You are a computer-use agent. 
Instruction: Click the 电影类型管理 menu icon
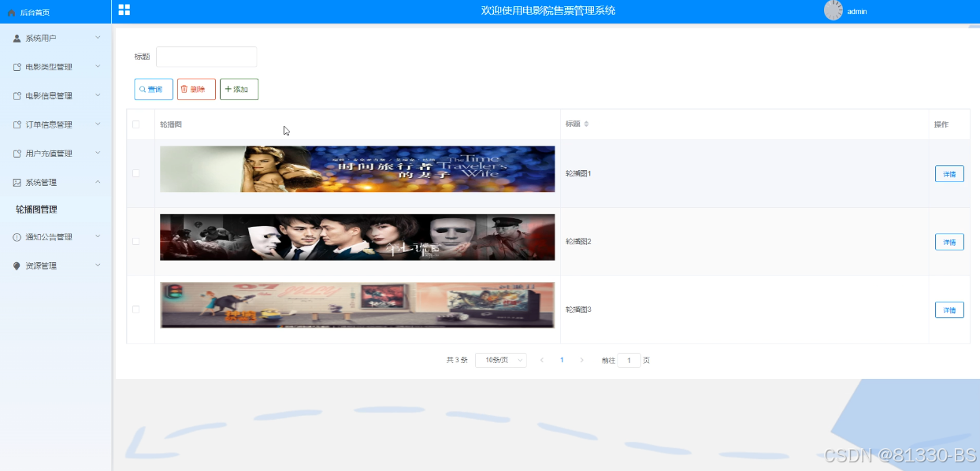(17, 67)
